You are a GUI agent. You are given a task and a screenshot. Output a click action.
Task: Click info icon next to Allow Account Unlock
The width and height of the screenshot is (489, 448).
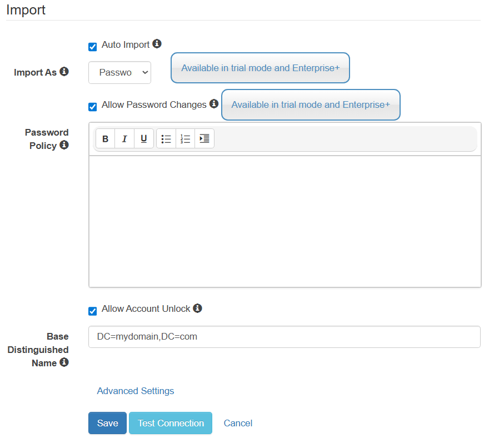click(x=197, y=308)
